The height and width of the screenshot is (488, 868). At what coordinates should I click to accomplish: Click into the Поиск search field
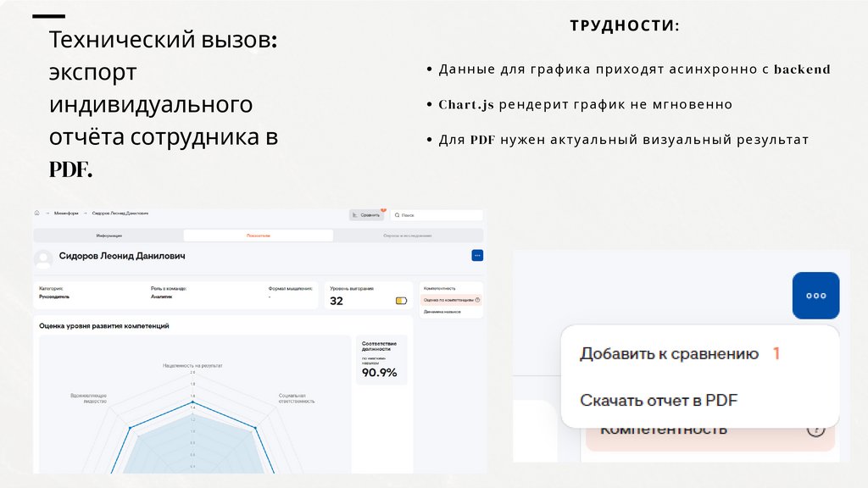(x=437, y=214)
